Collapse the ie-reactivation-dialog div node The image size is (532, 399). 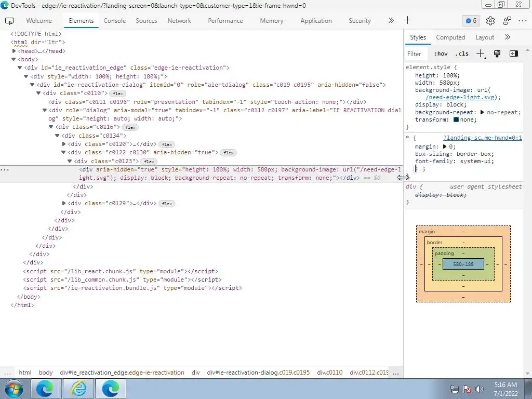(x=32, y=85)
